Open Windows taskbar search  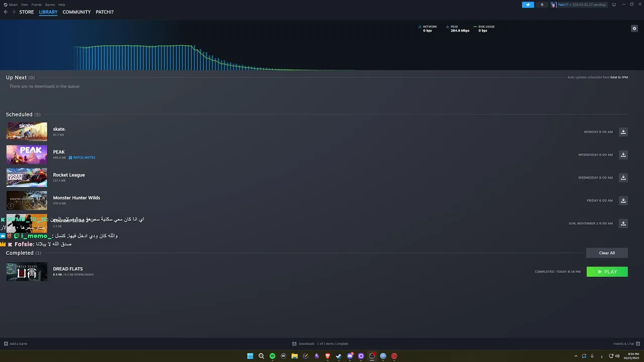click(261, 356)
